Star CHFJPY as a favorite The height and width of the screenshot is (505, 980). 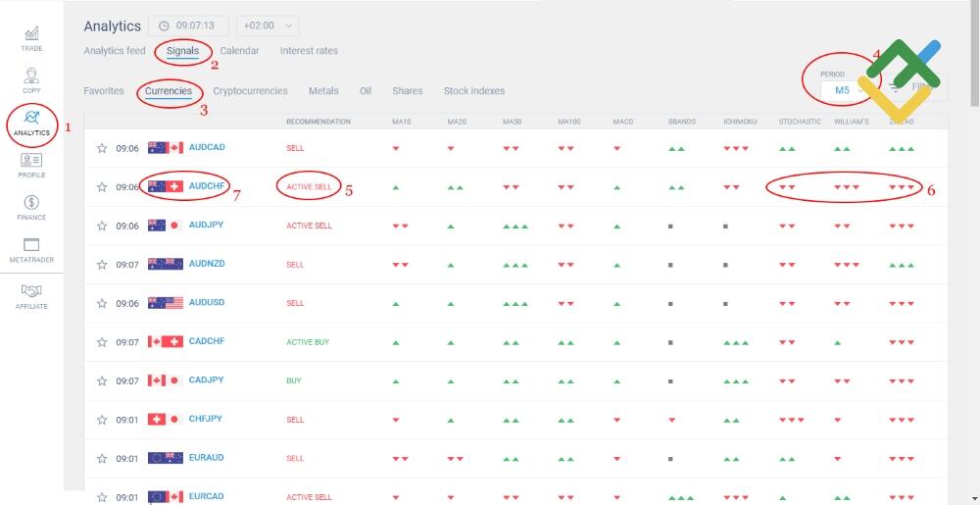point(102,420)
